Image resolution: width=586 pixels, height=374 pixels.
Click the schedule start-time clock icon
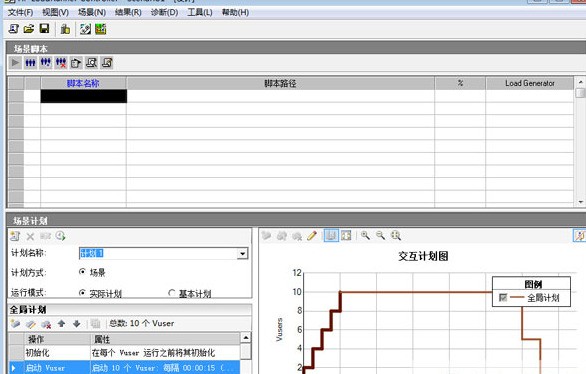pyautogui.click(x=61, y=236)
